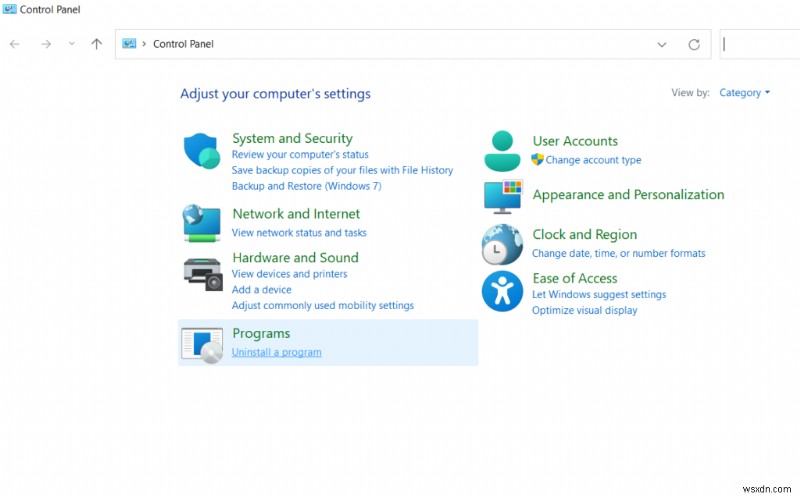
Task: Click Let Windows suggest settings
Action: point(599,294)
